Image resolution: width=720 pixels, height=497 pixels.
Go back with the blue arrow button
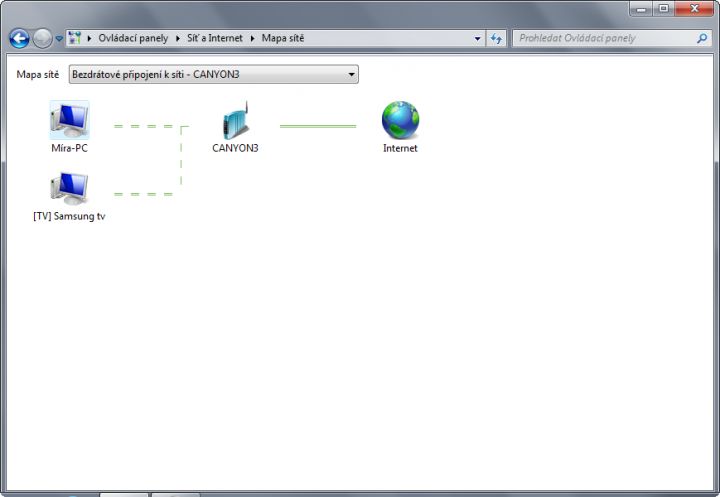19,39
